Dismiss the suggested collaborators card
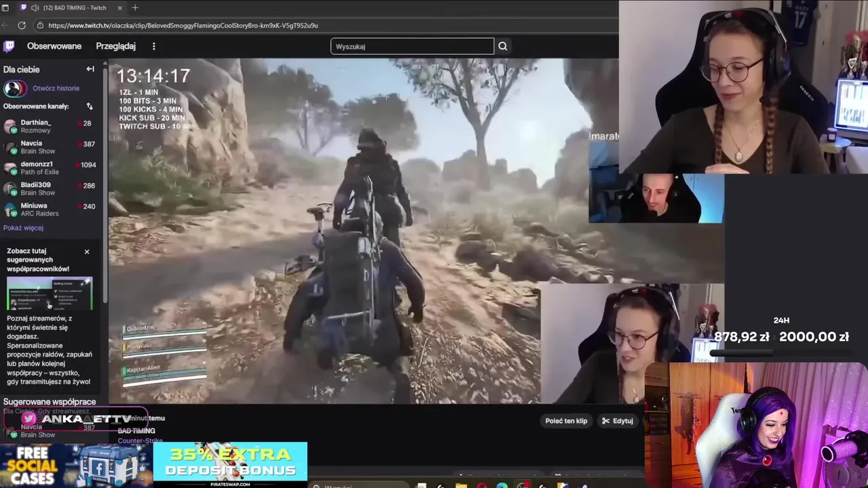 click(87, 251)
